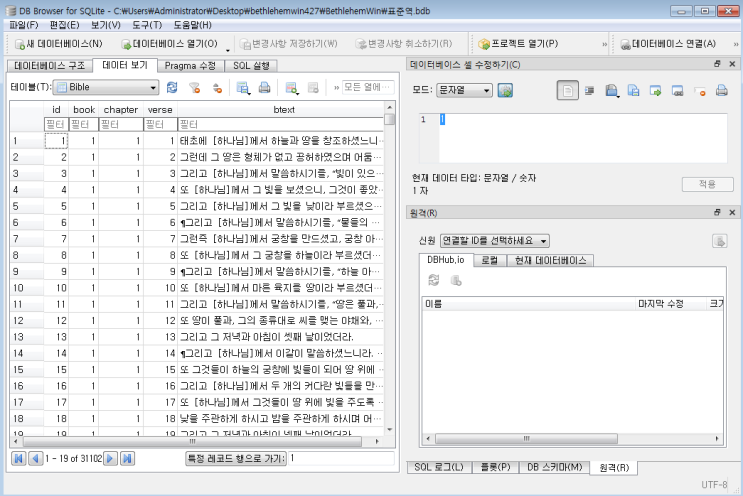Viewport: 743px width, 496px height.
Task: Click the Open Database toolbar icon
Action: point(126,44)
